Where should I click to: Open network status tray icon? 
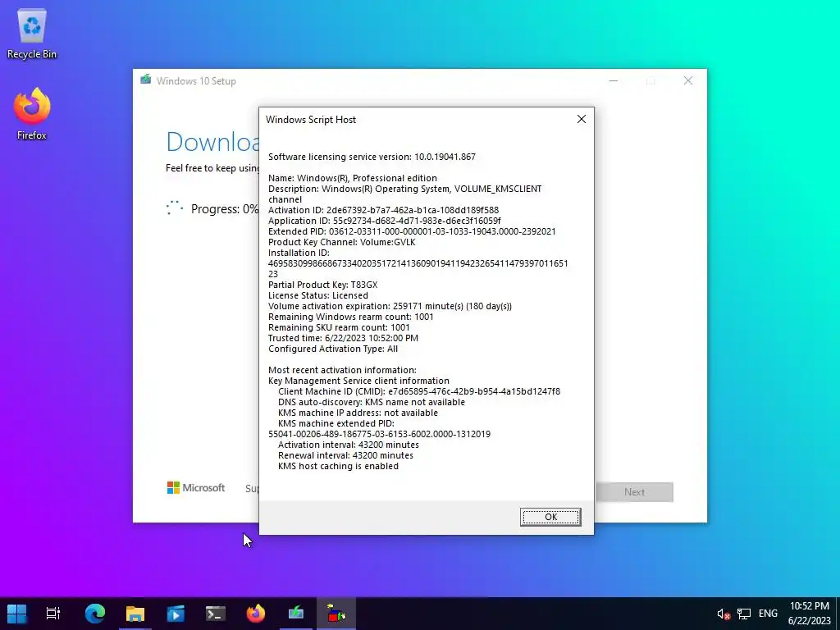[x=743, y=614]
